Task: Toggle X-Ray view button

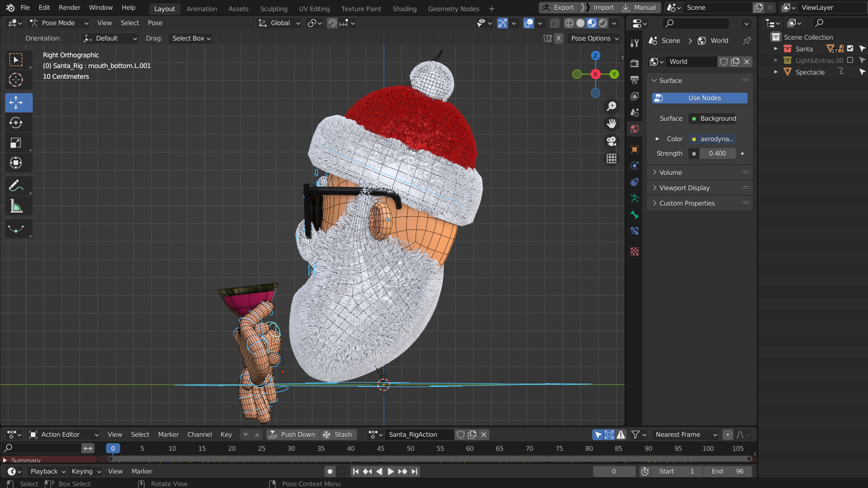Action: [x=554, y=23]
